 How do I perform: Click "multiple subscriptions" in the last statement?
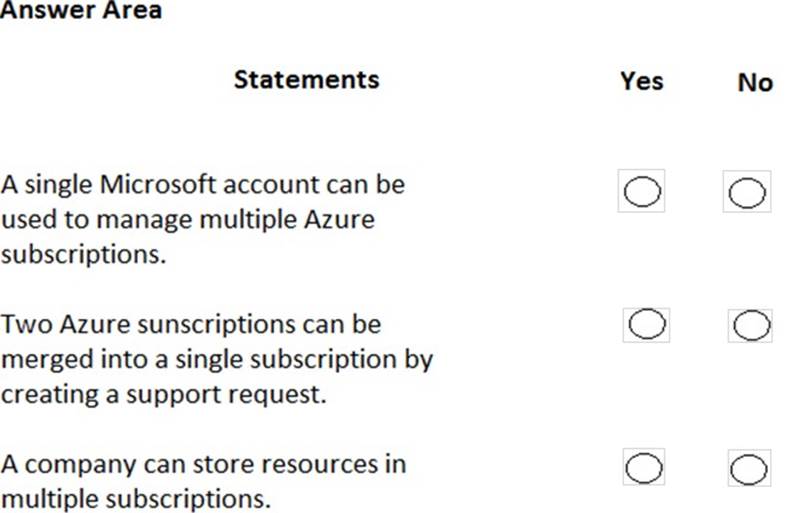(135, 498)
